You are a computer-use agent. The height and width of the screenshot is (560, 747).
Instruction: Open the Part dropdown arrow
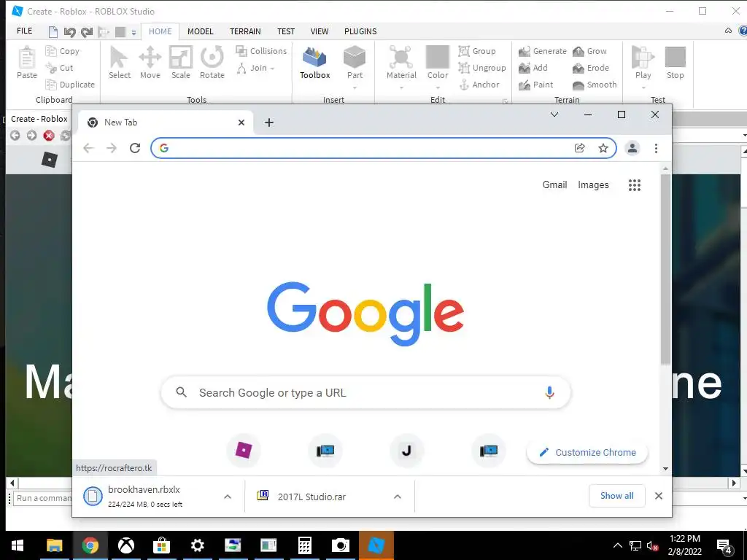[x=355, y=87]
